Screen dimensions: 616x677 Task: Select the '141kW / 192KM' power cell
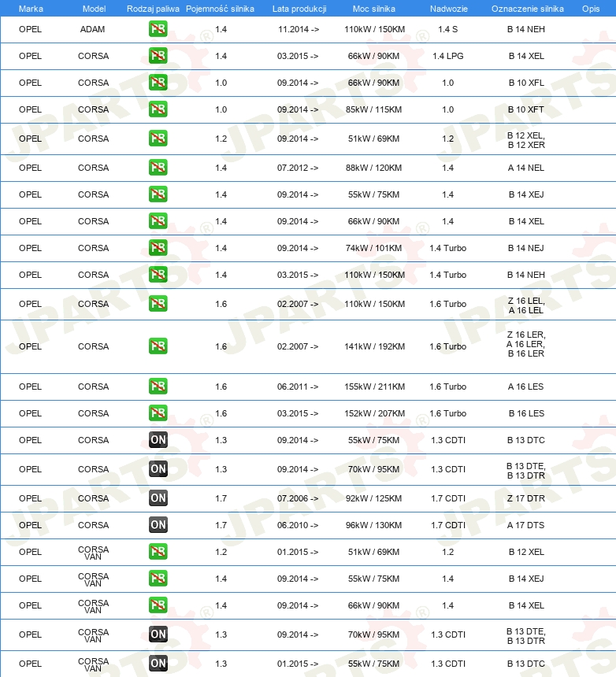[374, 346]
